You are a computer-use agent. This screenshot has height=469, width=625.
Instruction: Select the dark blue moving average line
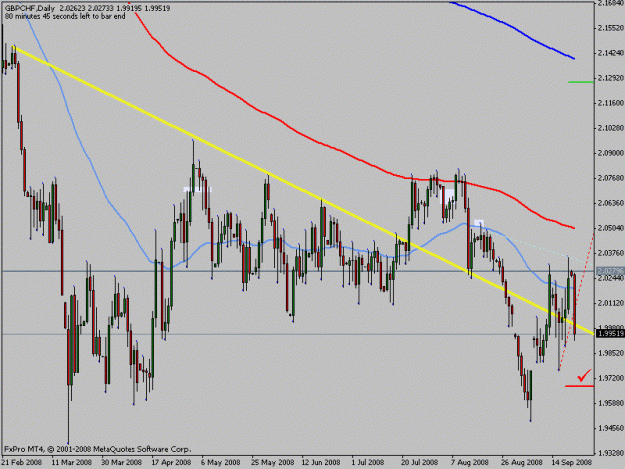[x=514, y=29]
